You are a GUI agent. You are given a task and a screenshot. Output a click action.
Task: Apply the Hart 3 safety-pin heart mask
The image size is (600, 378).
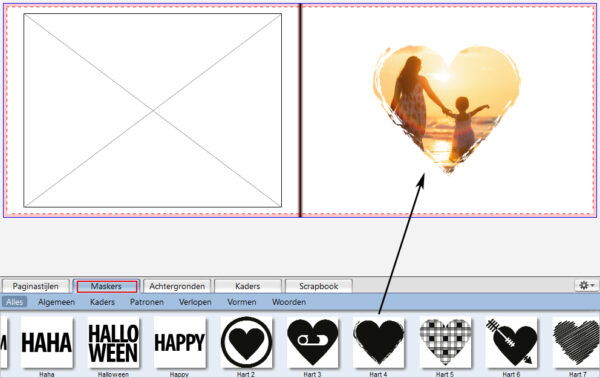[x=313, y=342]
